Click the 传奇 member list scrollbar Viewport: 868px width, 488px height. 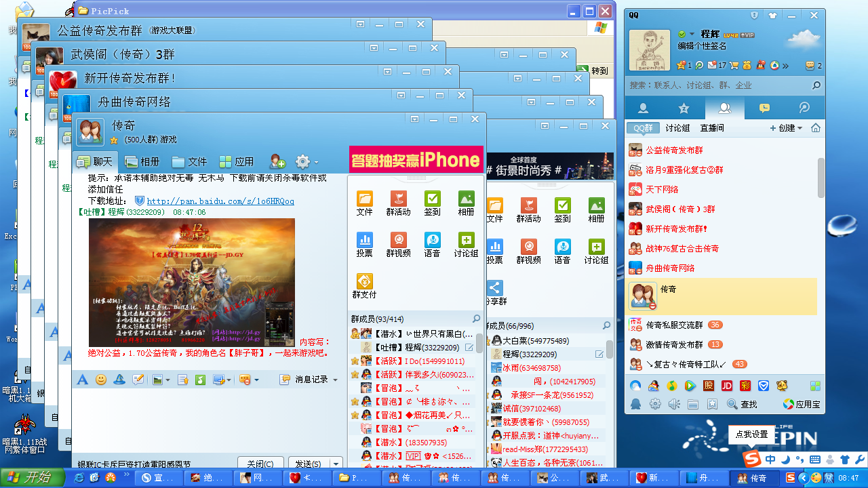479,342
